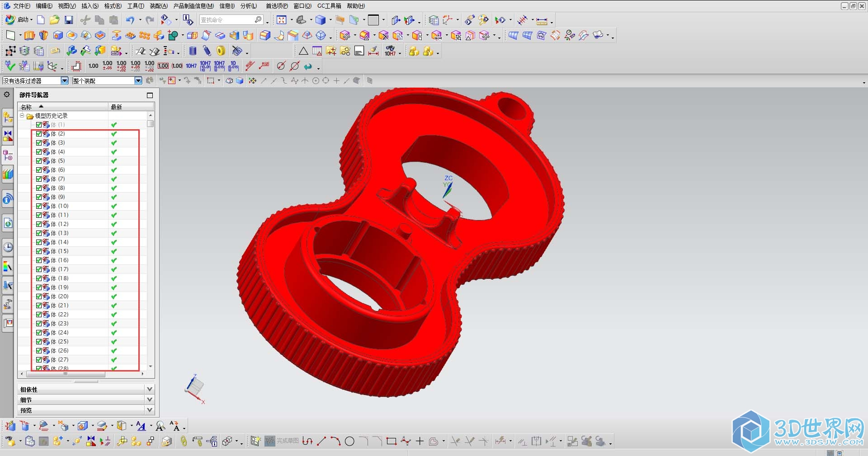868x456 pixels.
Task: Toggle the checkbox for 体 (23)
Action: pos(39,324)
